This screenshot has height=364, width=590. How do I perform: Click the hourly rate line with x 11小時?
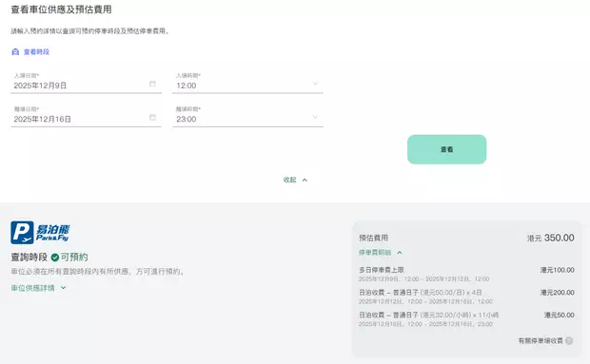[428, 315]
